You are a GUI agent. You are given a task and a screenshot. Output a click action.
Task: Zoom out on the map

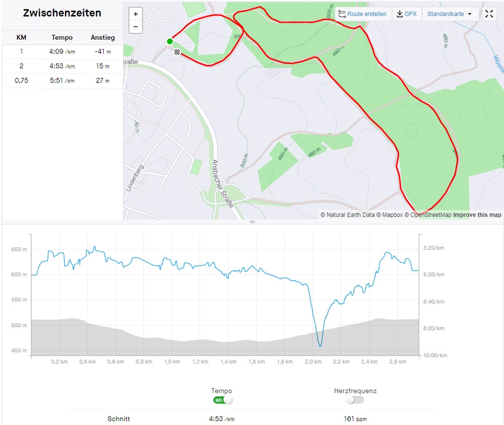click(x=136, y=27)
